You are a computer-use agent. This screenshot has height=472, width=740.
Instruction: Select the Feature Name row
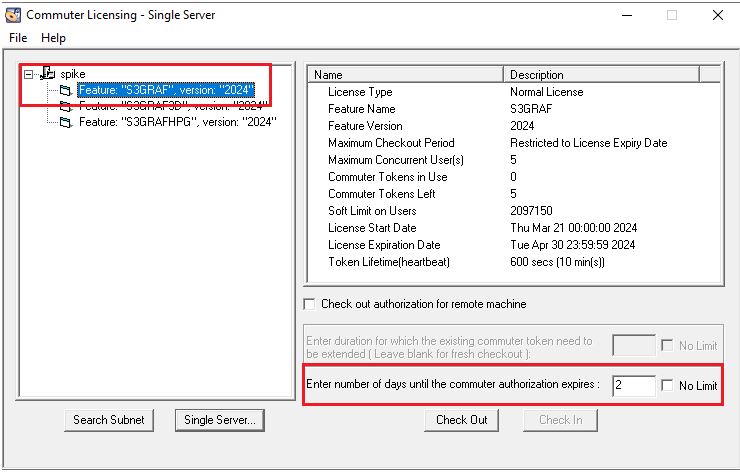point(514,109)
